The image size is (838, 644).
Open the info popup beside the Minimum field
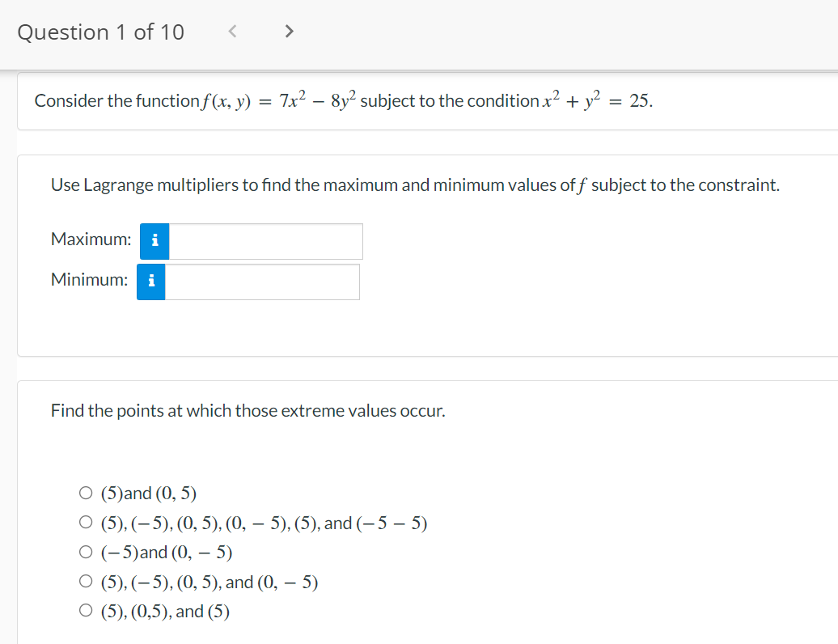click(x=150, y=282)
